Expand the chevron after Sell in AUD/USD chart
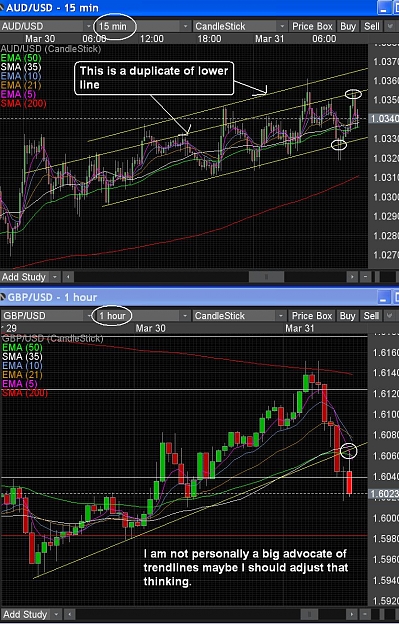Viewport: 399px width, 625px height. 389,26
